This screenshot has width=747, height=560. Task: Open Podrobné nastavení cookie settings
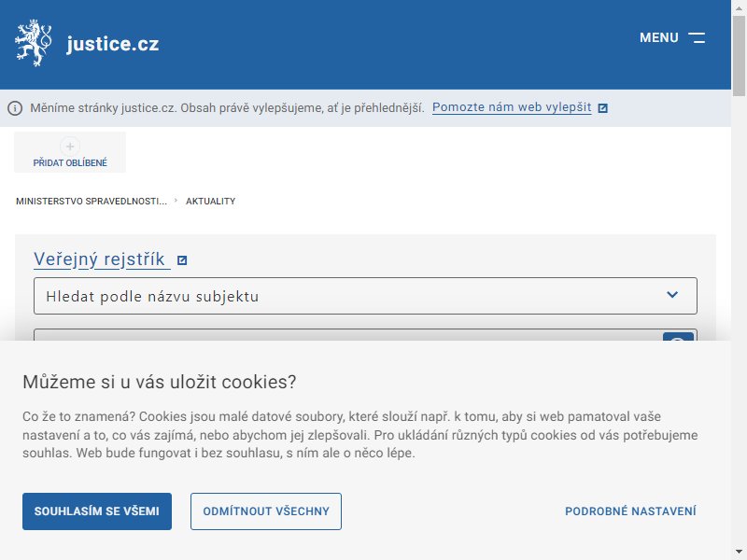point(630,511)
